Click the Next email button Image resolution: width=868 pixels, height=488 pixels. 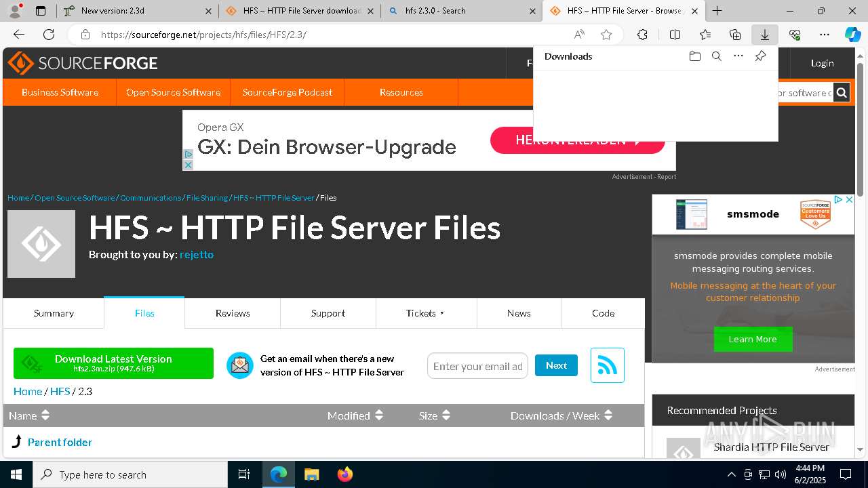[556, 365]
